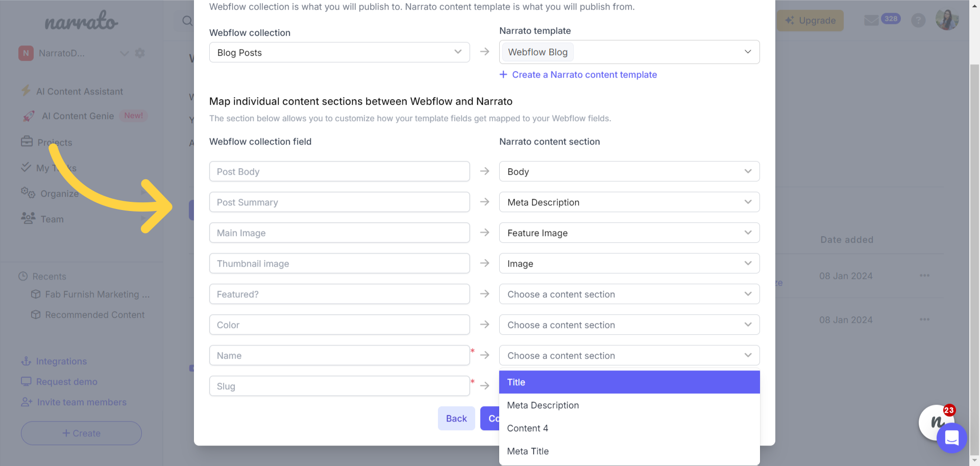
Task: Click the search magnifier icon
Action: (x=187, y=21)
